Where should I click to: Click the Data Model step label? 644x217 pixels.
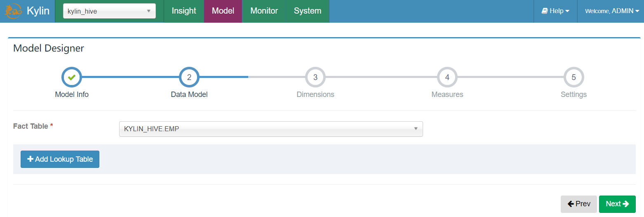(189, 94)
